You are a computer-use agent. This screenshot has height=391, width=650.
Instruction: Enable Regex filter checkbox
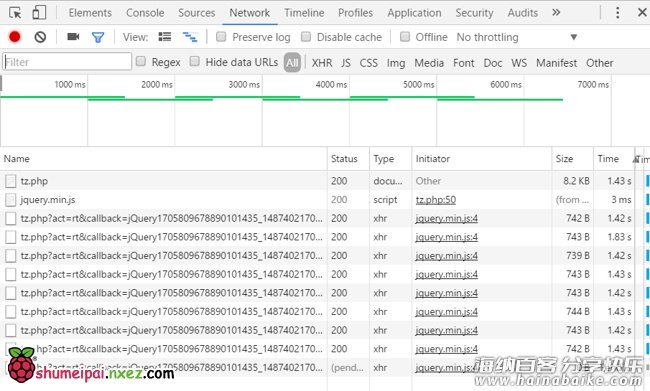click(141, 61)
